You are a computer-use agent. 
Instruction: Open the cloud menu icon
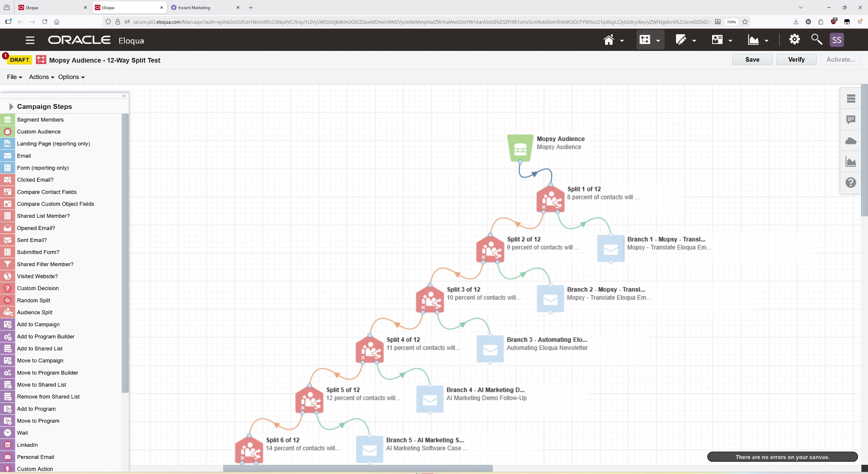pos(851,141)
